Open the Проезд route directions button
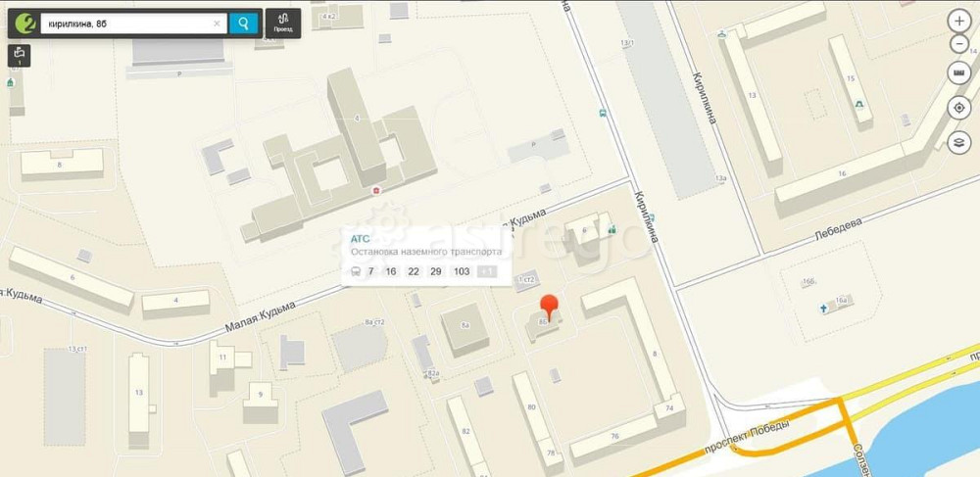Viewport: 980px width, 477px height. point(283,24)
